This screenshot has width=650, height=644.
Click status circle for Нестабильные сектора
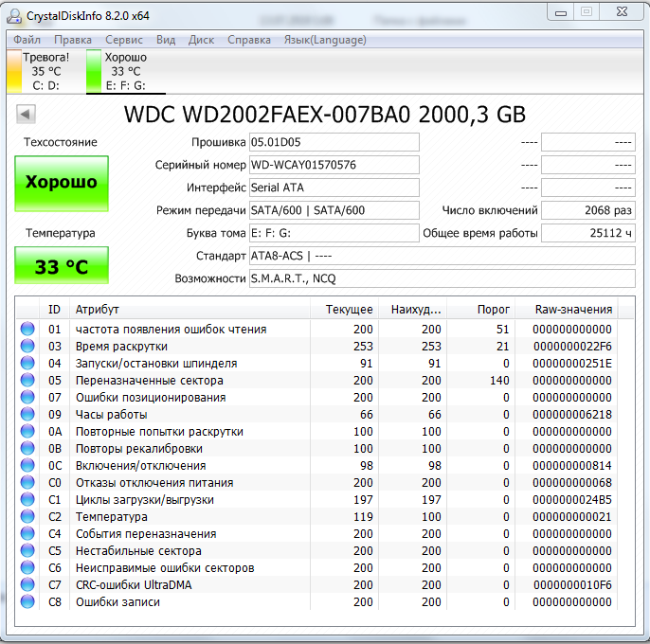pos(27,550)
